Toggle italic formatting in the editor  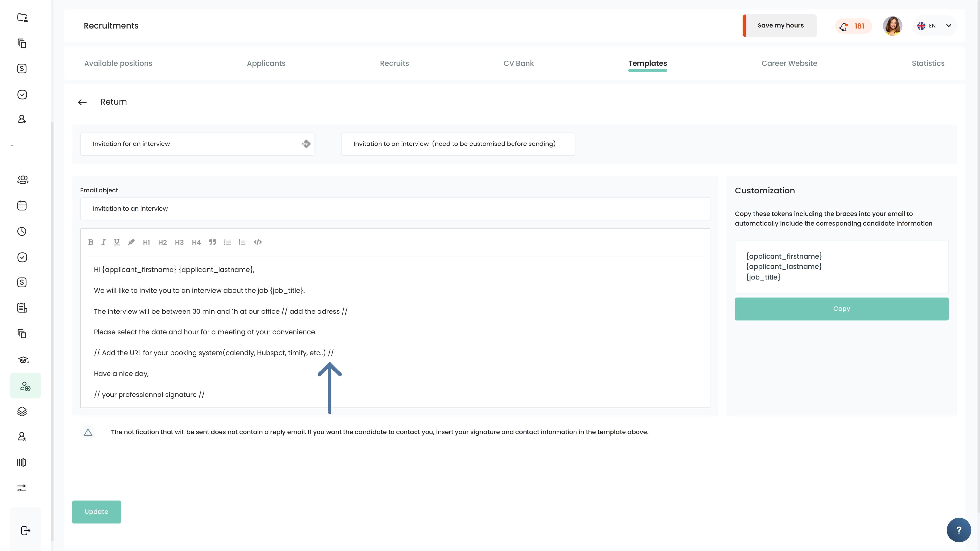pos(103,242)
